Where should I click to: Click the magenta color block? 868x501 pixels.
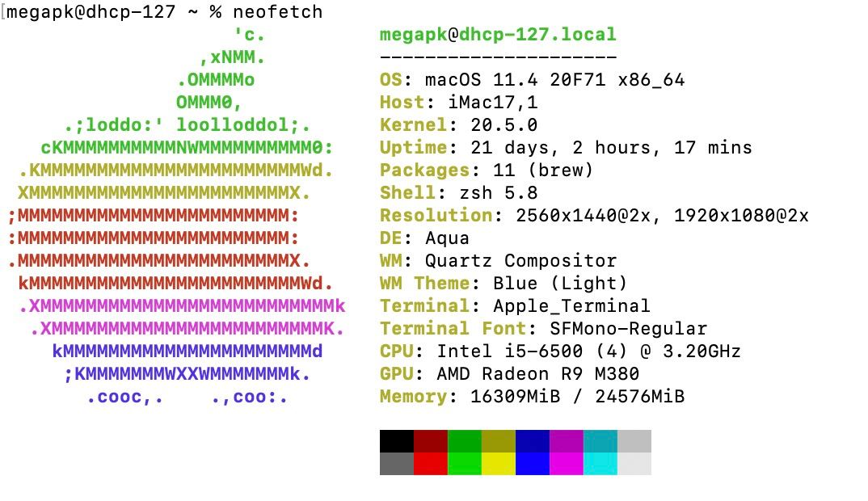[567, 464]
